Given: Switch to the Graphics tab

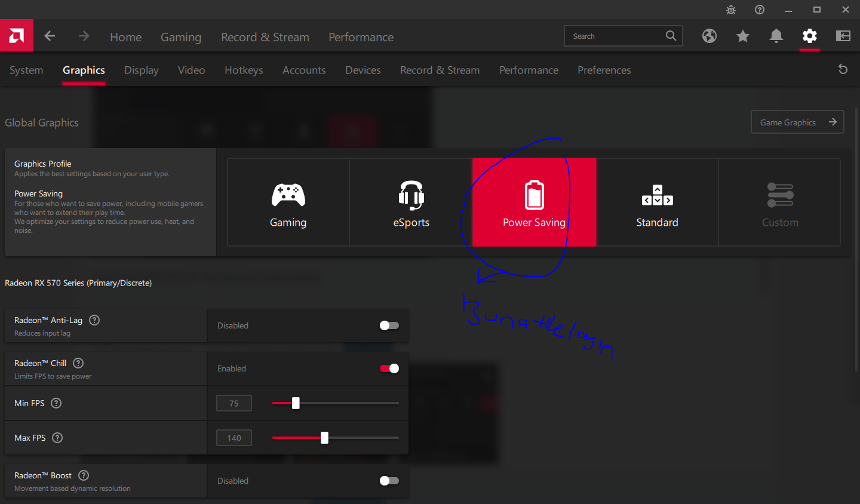Looking at the screenshot, I should pyautogui.click(x=84, y=70).
